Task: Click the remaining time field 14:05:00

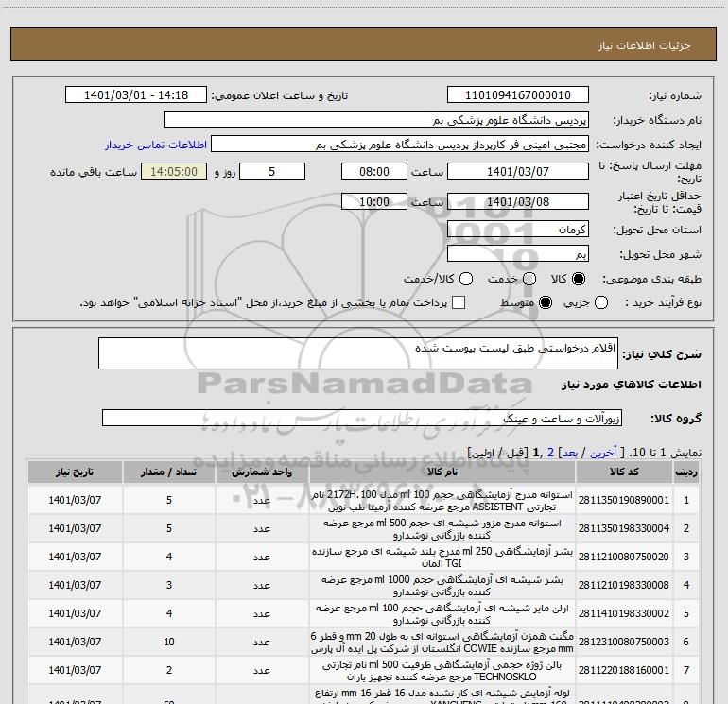Action: 174,172
